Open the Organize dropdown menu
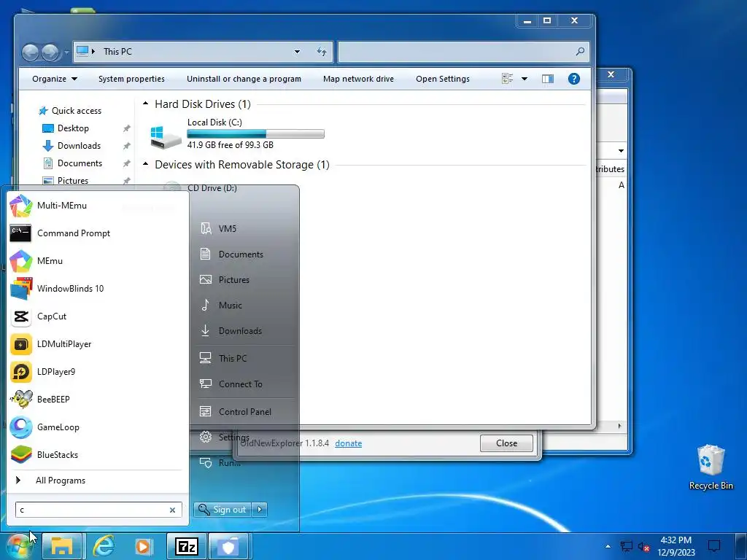The image size is (747, 560). [x=55, y=79]
